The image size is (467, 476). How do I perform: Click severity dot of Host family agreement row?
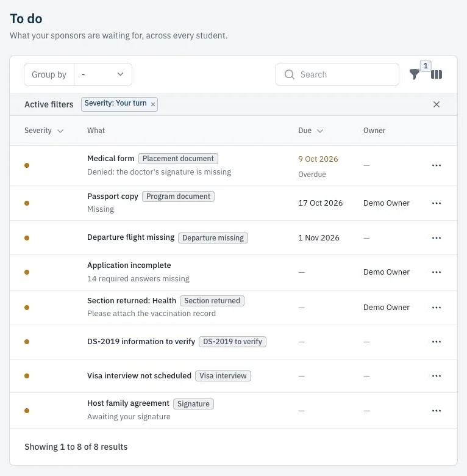pyautogui.click(x=27, y=411)
